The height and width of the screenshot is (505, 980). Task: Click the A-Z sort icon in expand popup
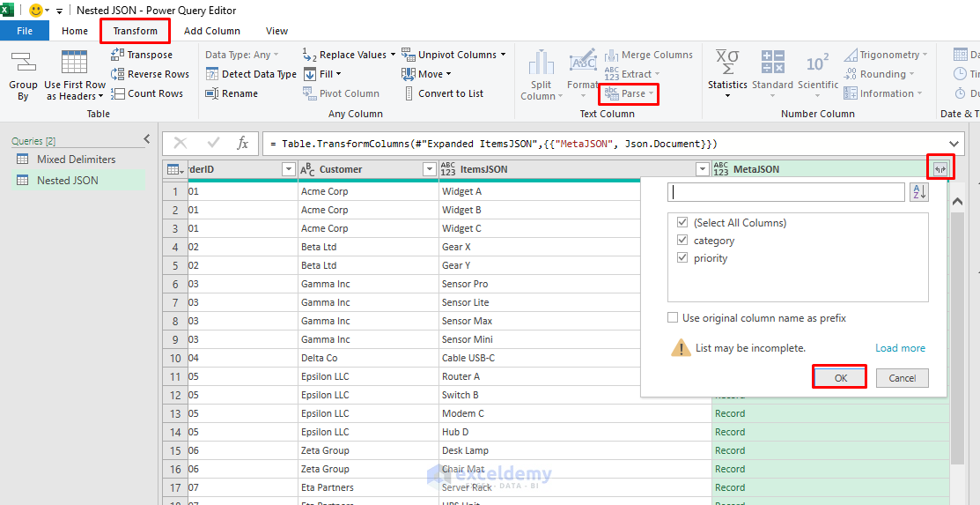(918, 193)
